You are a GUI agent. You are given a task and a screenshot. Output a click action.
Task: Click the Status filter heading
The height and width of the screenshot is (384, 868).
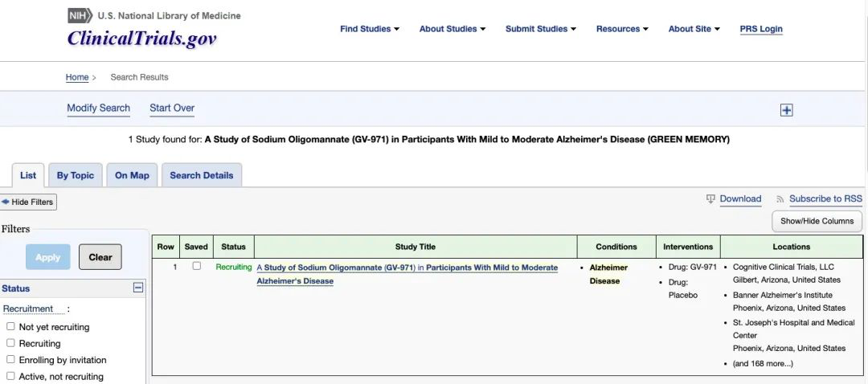pyautogui.click(x=16, y=288)
